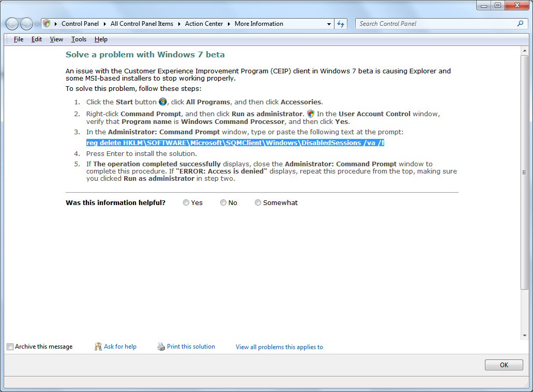533x392 pixels.
Task: Click the UAC shield icon in step 2
Action: coord(310,114)
